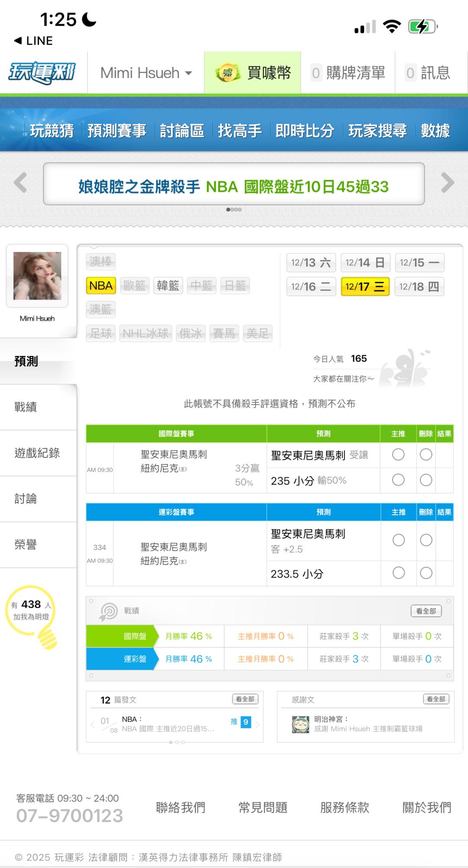Click the banner previous arrow
Viewport: 468px width, 868px height.
20,183
